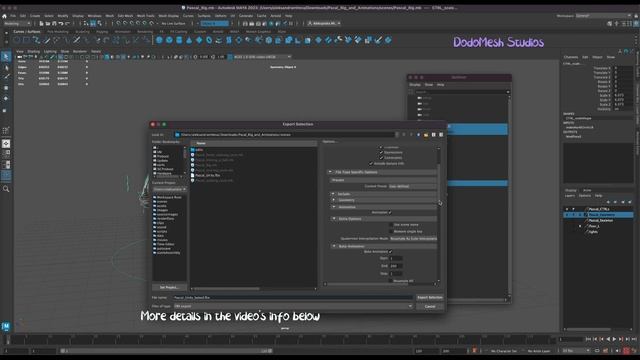This screenshot has width=640, height=360.
Task: Select the Pascal_Unity.fbx file
Action: click(207, 175)
